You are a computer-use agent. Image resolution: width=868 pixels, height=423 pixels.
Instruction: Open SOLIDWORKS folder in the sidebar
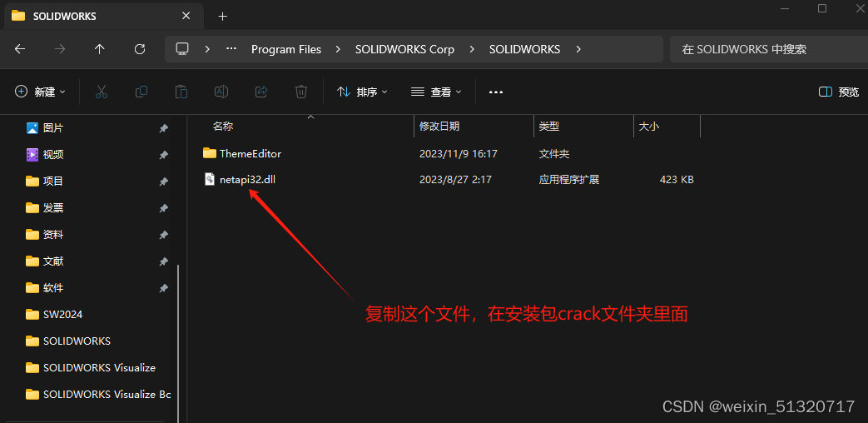(77, 341)
